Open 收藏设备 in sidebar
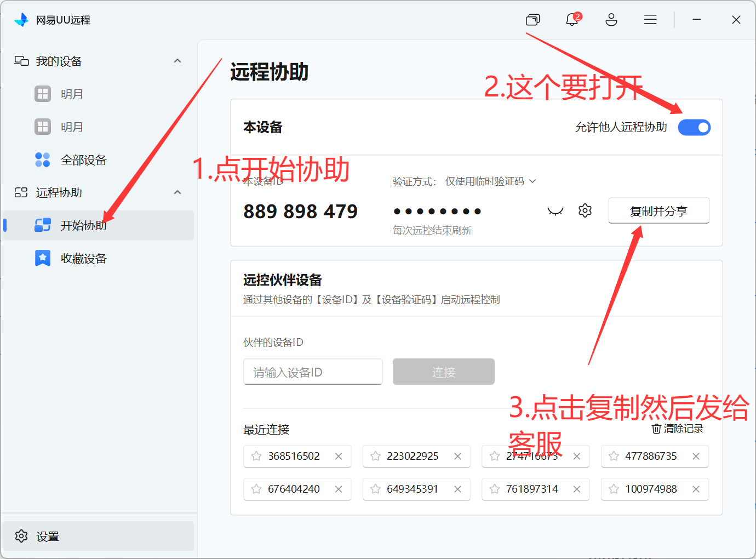 [99, 258]
